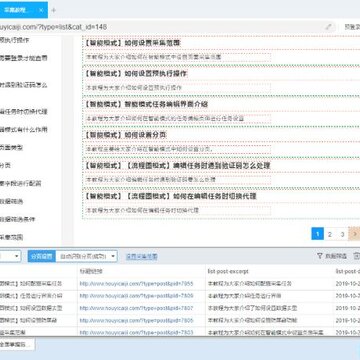
Task: Click the button at bottom-left labeled 全屏…
Action: 17,345
